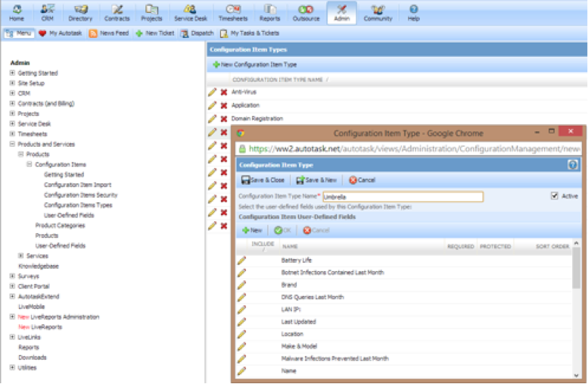Open Configuration Items Types
Viewport: 588px width, 384px height.
coord(78,205)
